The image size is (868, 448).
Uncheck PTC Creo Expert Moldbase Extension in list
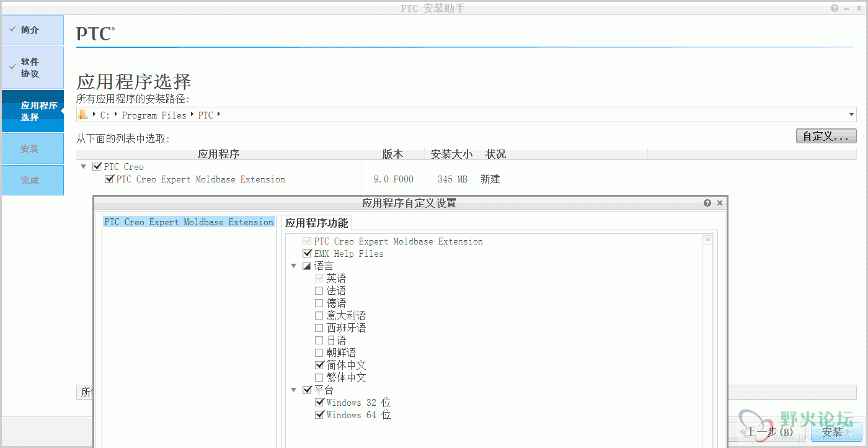click(x=110, y=179)
